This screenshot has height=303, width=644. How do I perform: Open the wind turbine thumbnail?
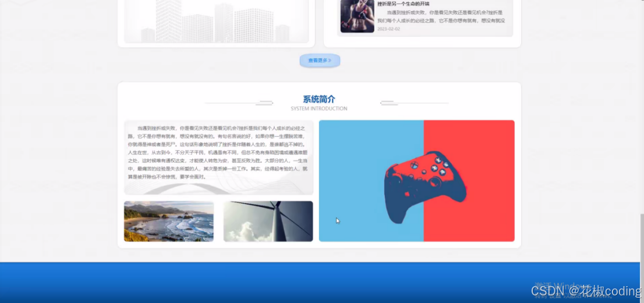(x=268, y=222)
